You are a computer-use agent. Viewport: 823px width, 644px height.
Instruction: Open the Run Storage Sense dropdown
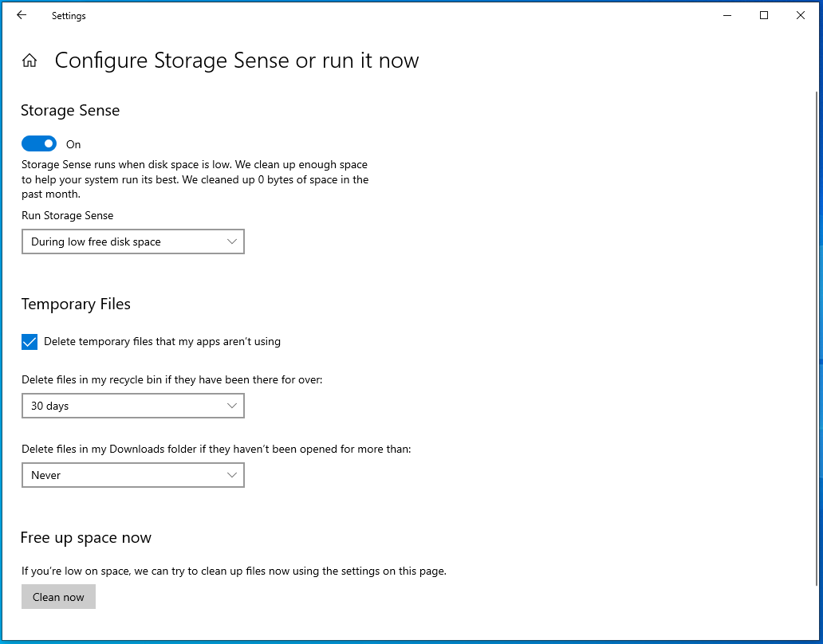[x=133, y=241]
